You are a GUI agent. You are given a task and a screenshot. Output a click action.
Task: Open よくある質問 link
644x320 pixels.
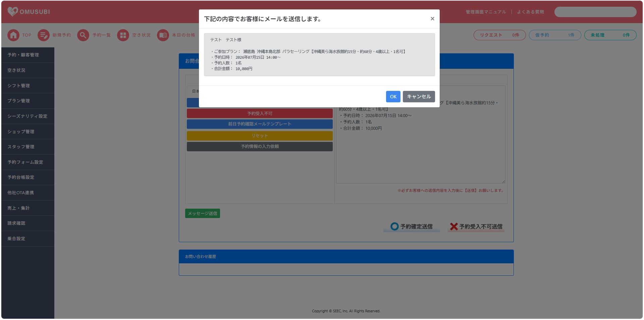point(530,12)
